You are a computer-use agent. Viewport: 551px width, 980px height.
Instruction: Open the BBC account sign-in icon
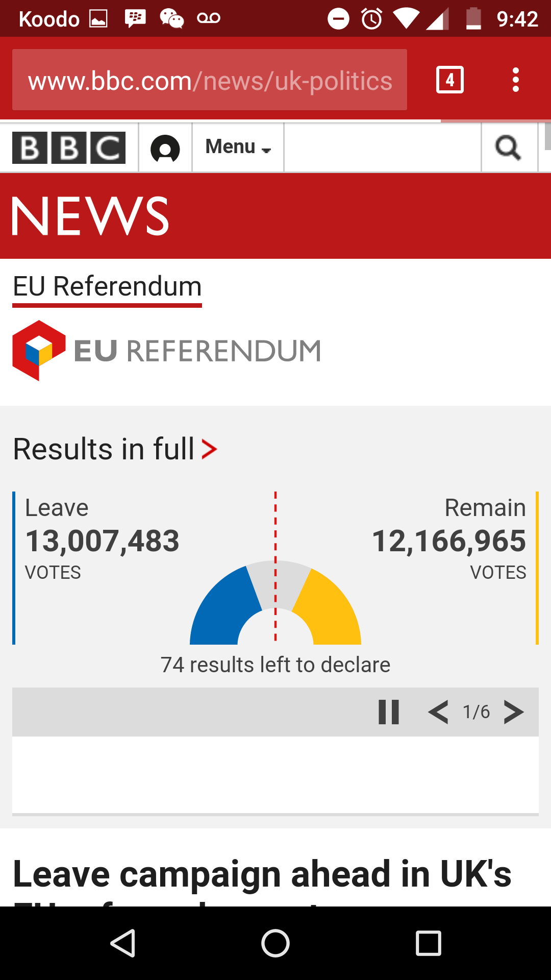165,149
